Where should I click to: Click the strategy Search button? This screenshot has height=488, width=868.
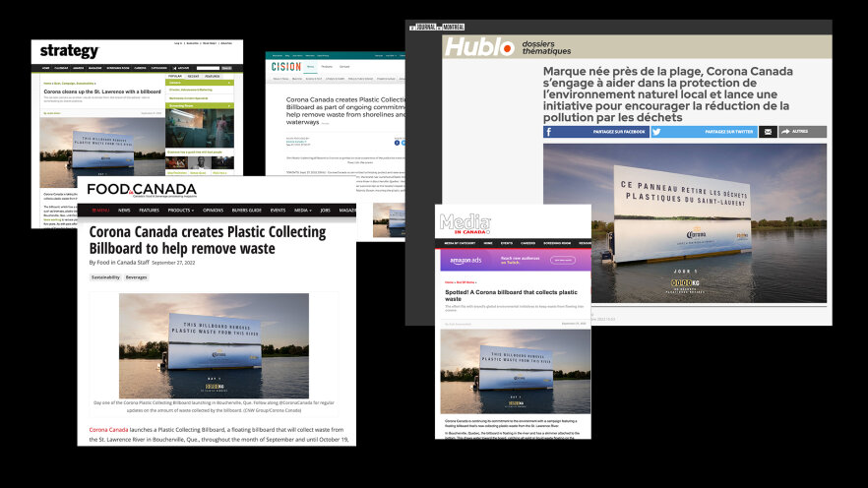click(227, 68)
